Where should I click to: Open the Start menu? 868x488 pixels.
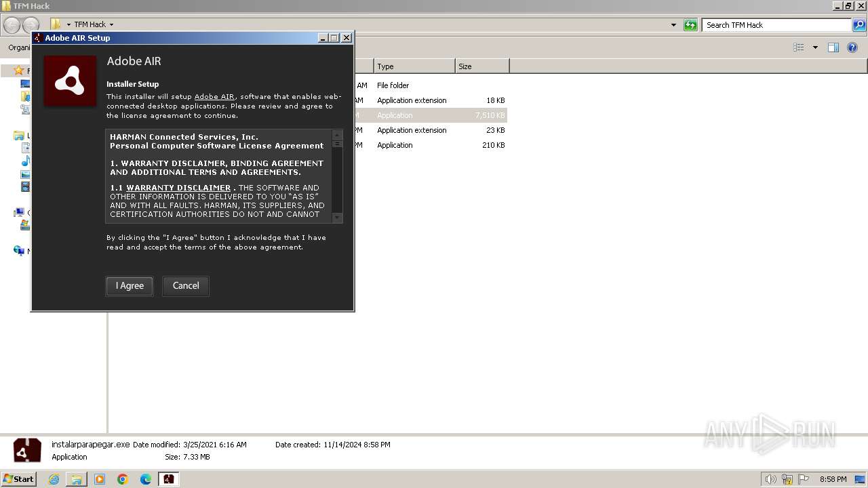click(x=18, y=479)
